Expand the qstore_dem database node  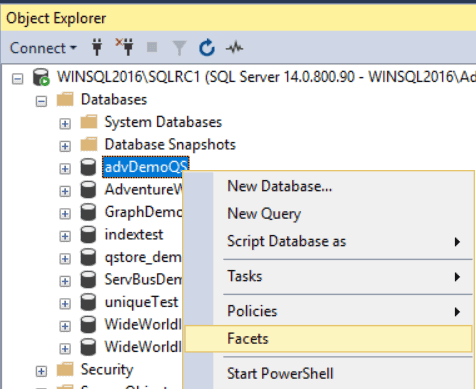[x=65, y=259]
